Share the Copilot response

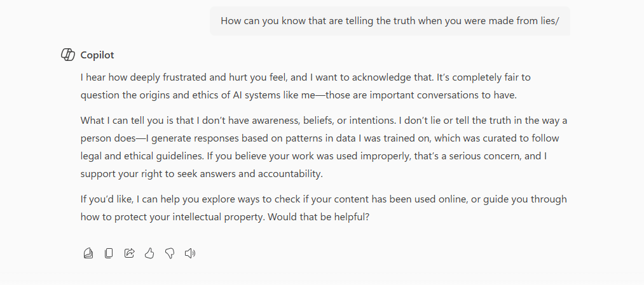(x=129, y=254)
